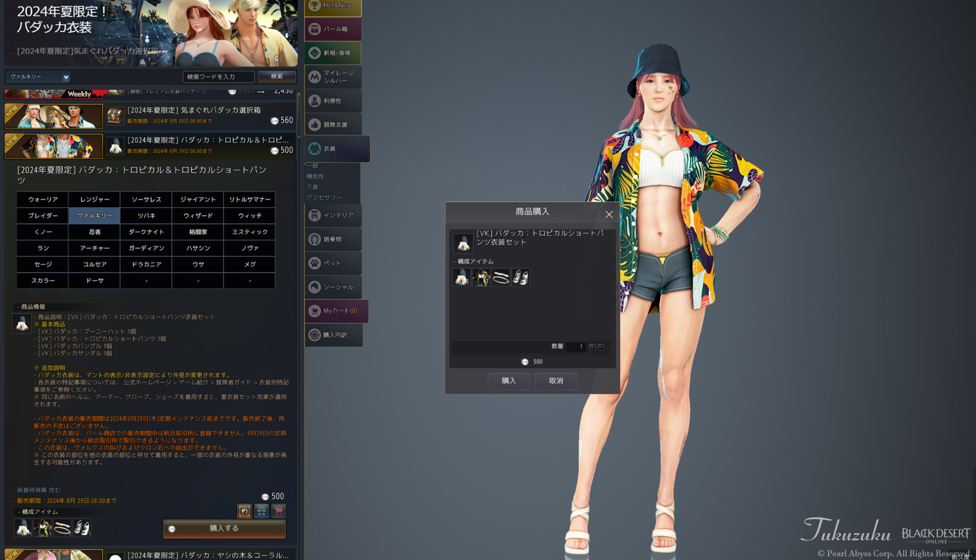Select the ウォーリア class tab
This screenshot has width=976, height=560.
click(x=43, y=199)
